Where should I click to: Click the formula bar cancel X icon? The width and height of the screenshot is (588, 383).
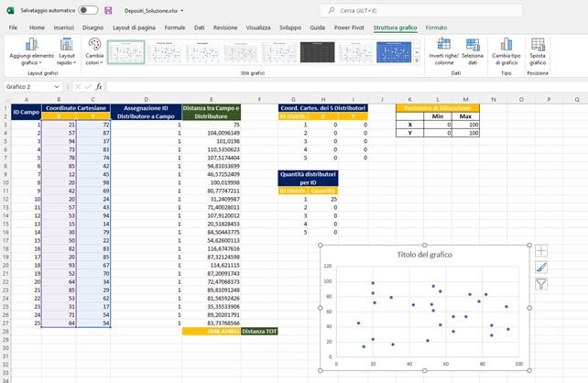pyautogui.click(x=78, y=87)
